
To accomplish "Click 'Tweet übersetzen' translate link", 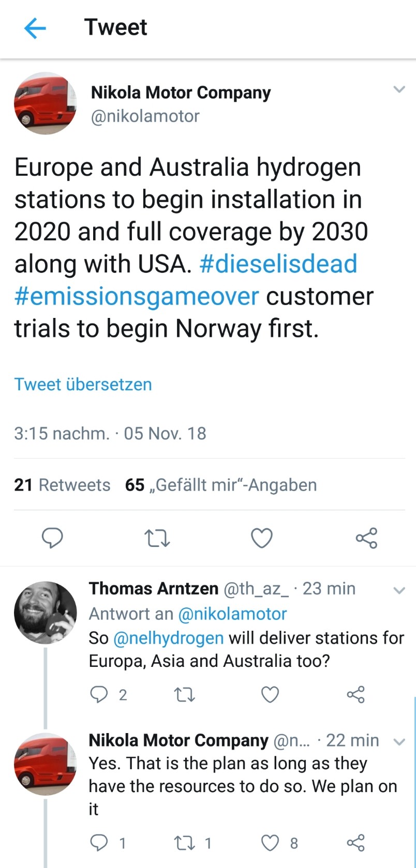I will (x=83, y=384).
